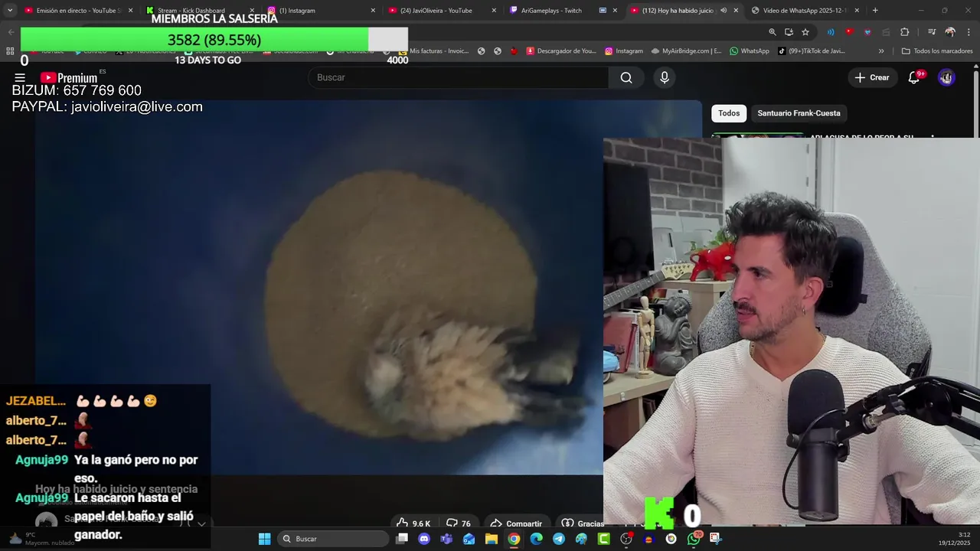The image size is (980, 551).
Task: Open the Instagram bookmark
Action: pyautogui.click(x=624, y=51)
